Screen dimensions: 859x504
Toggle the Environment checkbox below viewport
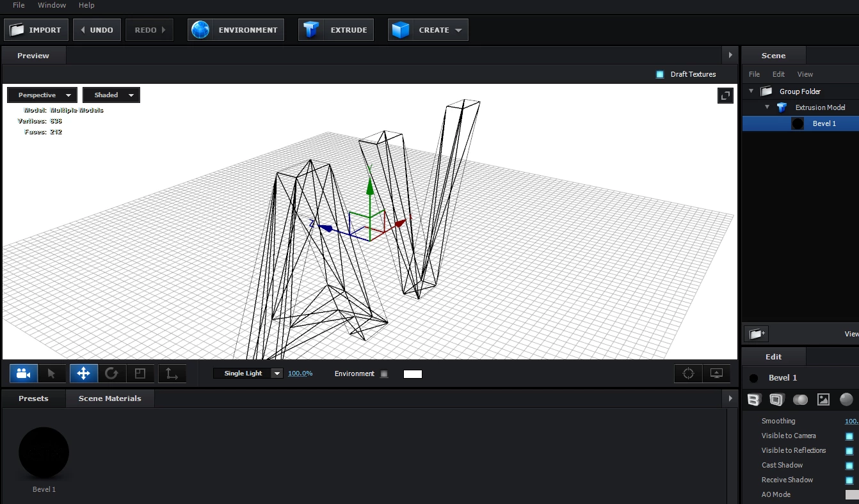(x=384, y=374)
